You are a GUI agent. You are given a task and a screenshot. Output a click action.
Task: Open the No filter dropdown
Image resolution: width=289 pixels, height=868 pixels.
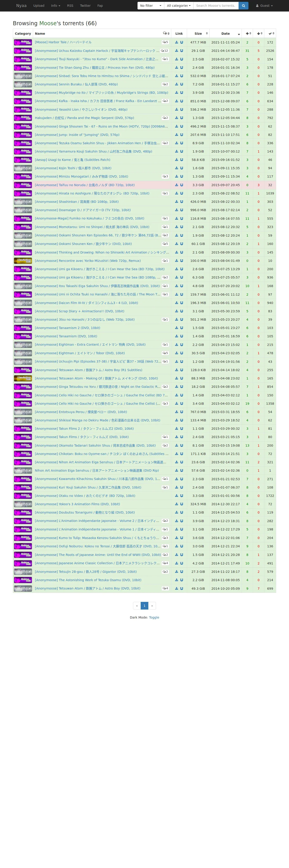(151, 6)
